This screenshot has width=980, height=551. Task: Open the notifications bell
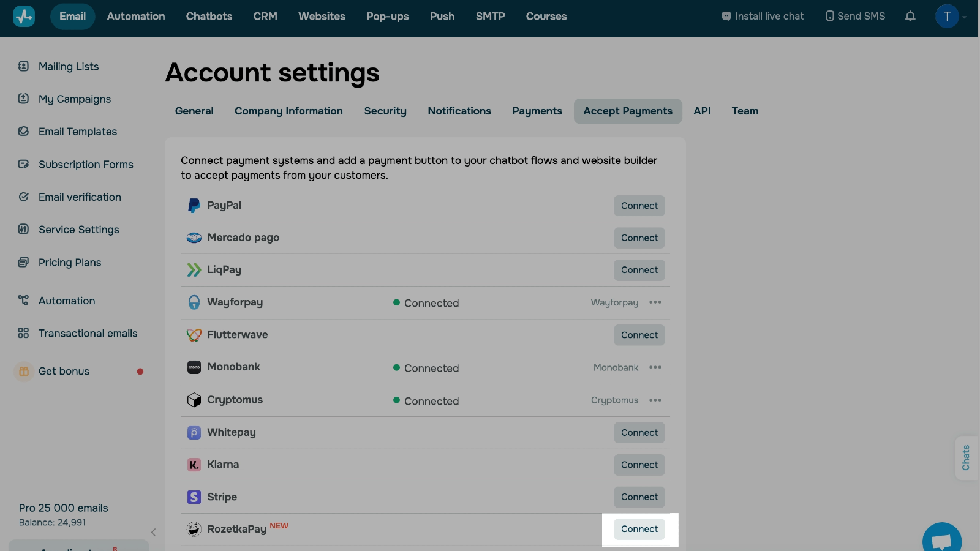[910, 17]
